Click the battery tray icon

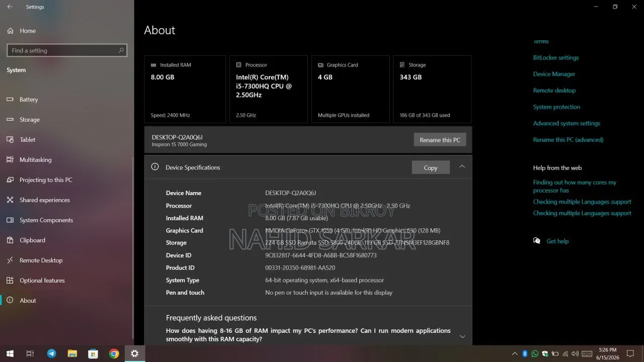click(x=555, y=354)
